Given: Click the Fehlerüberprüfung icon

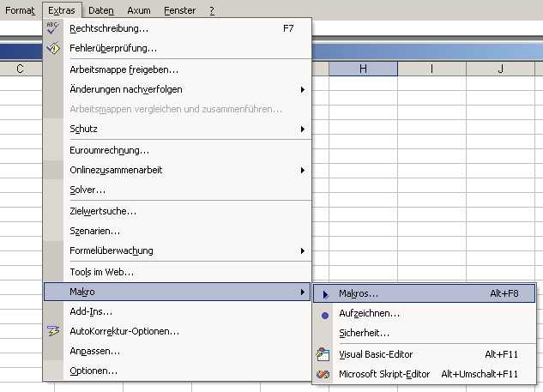Looking at the screenshot, I should [x=53, y=48].
